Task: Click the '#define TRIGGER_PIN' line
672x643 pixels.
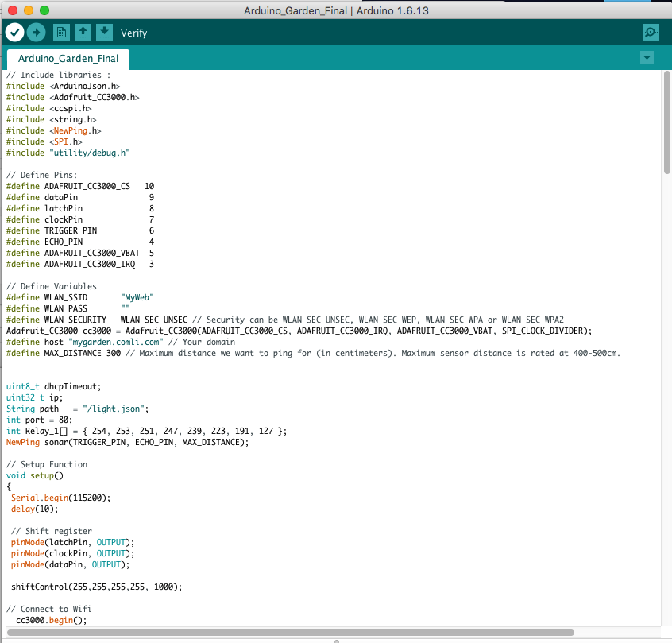Action: (80, 231)
